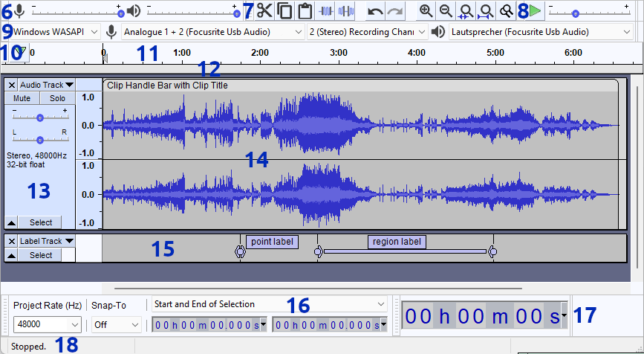Click the Paste clipboard icon
Screen dimensions: 644x354
tap(305, 10)
